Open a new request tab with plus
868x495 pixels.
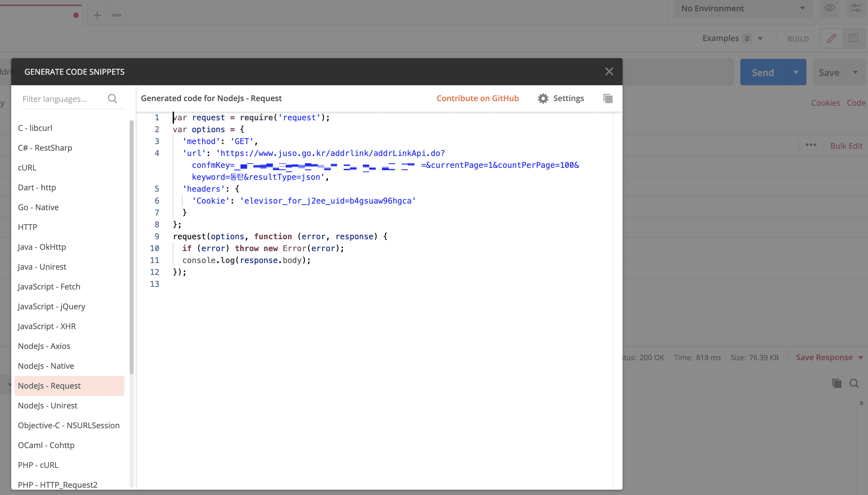coord(97,15)
